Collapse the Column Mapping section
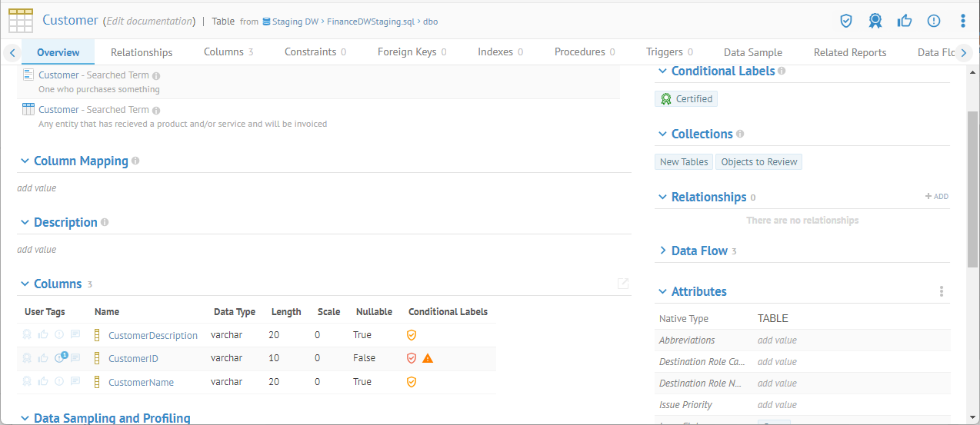Image resolution: width=980 pixels, height=425 pixels. [x=25, y=161]
